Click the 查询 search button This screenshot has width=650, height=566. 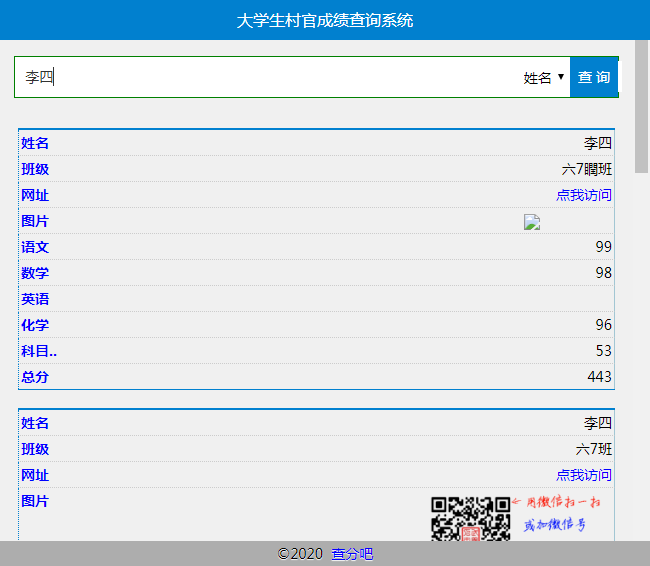click(x=594, y=77)
